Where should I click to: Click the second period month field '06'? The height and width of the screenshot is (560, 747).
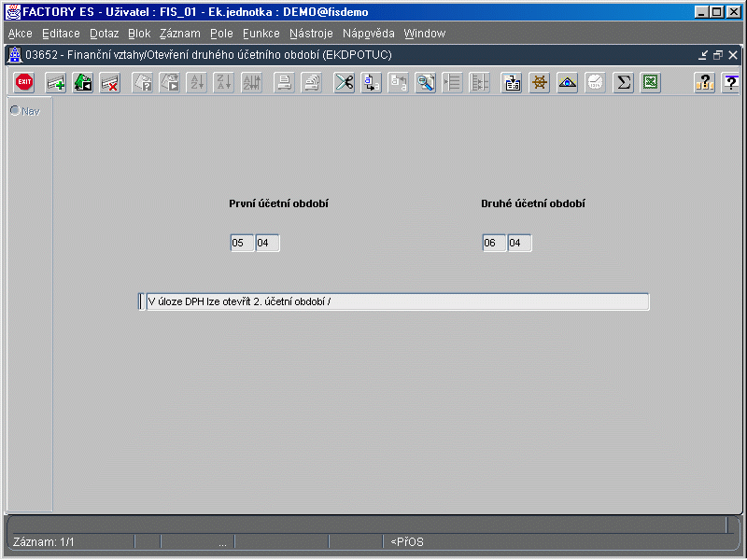tap(494, 243)
